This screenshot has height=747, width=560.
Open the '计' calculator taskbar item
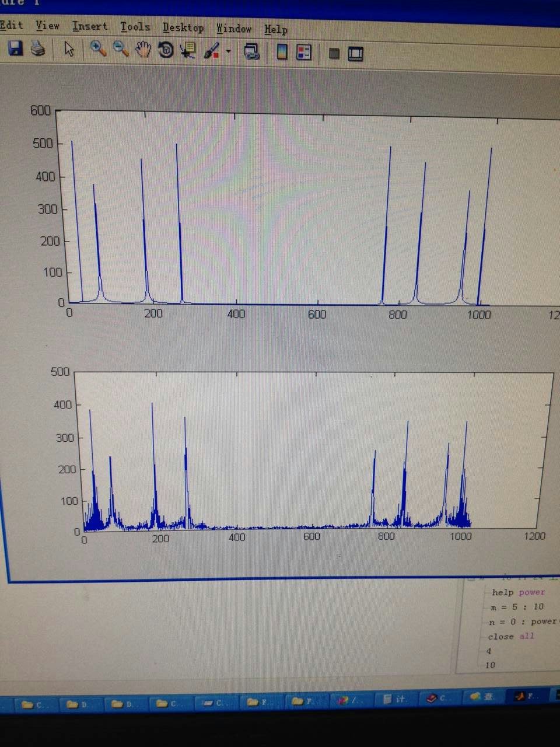coord(396,699)
